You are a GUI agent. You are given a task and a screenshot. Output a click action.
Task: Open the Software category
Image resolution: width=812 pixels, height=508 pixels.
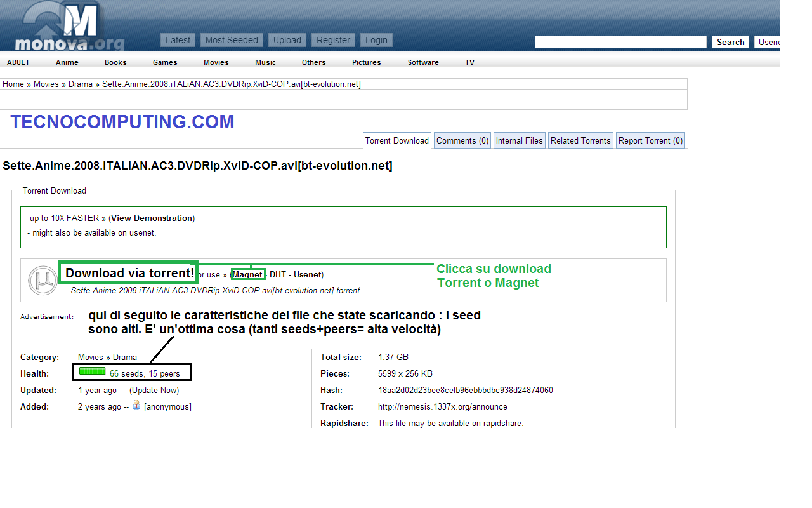pyautogui.click(x=423, y=62)
